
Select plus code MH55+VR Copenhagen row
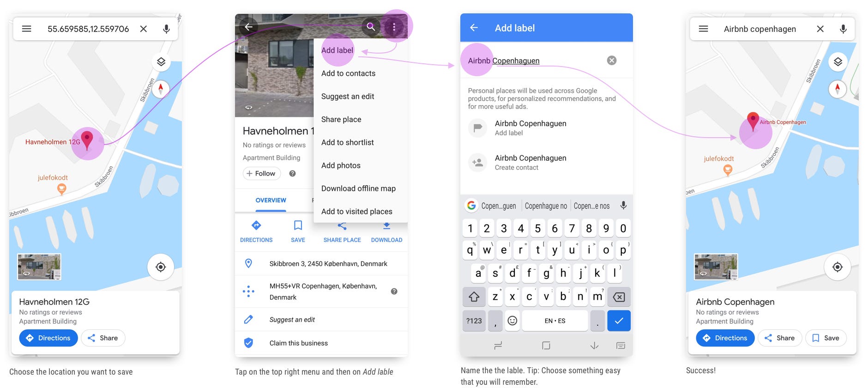coord(321,291)
